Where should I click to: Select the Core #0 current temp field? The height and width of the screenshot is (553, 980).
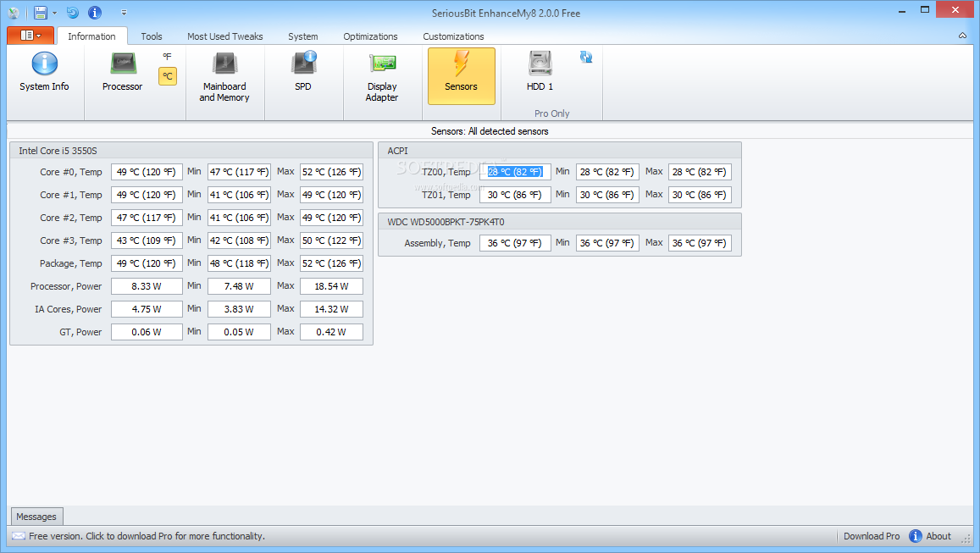tap(147, 172)
